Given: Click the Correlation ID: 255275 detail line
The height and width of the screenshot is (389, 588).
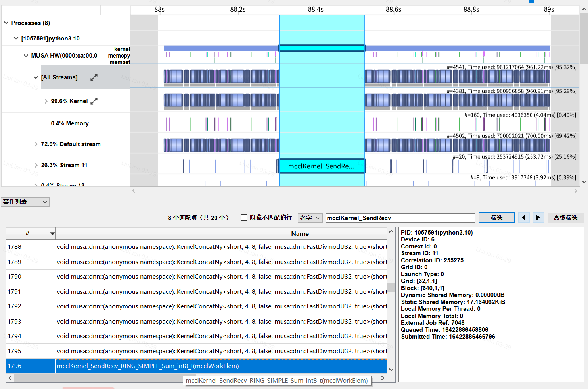Looking at the screenshot, I should [432, 260].
